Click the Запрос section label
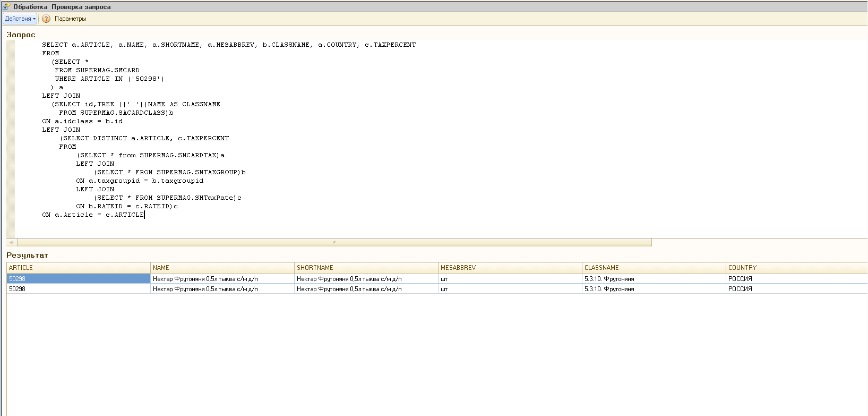The width and height of the screenshot is (868, 416). tap(21, 35)
